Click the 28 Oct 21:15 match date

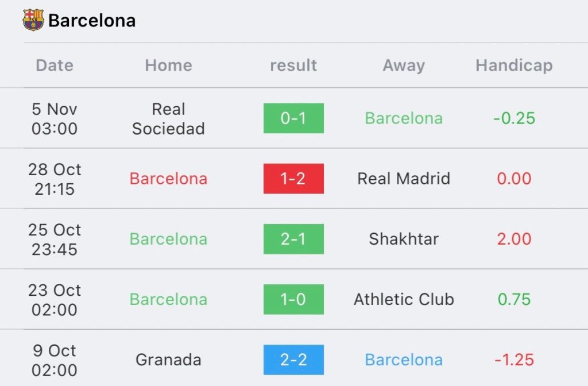coord(55,179)
